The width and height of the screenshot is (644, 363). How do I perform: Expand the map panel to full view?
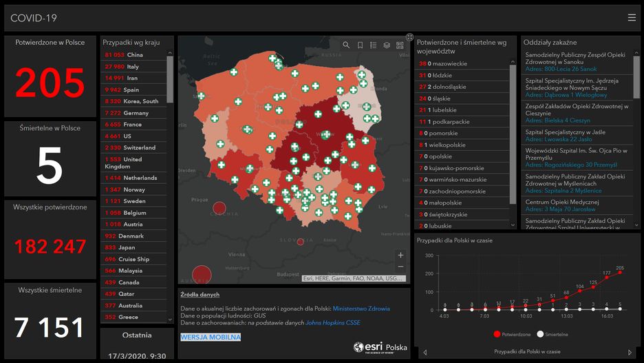(409, 37)
